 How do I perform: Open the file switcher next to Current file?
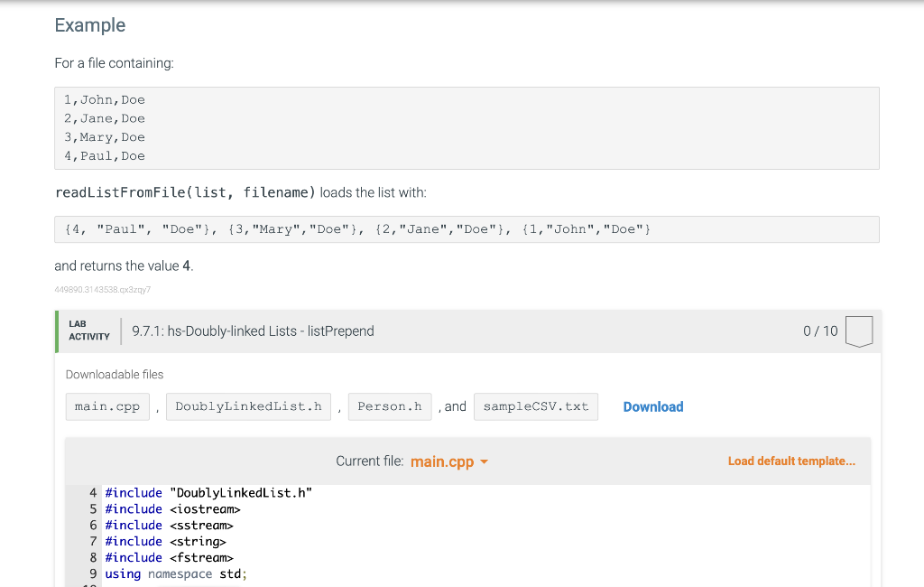[448, 461]
